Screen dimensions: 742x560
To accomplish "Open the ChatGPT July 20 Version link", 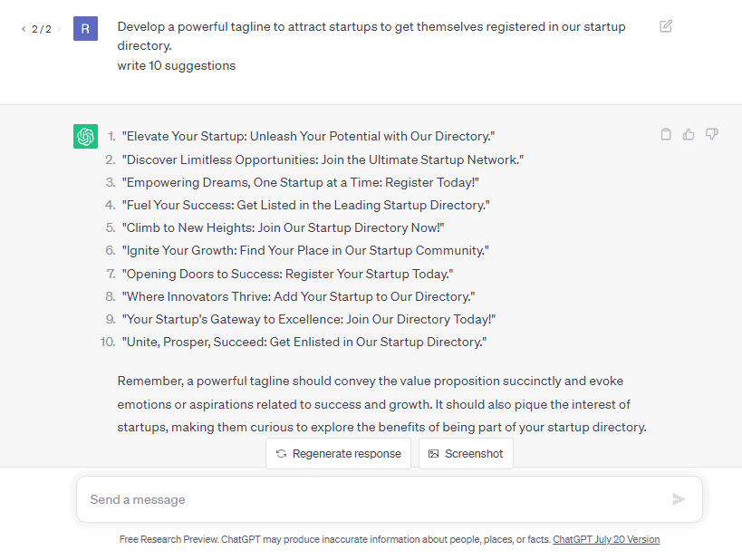I will pos(606,539).
